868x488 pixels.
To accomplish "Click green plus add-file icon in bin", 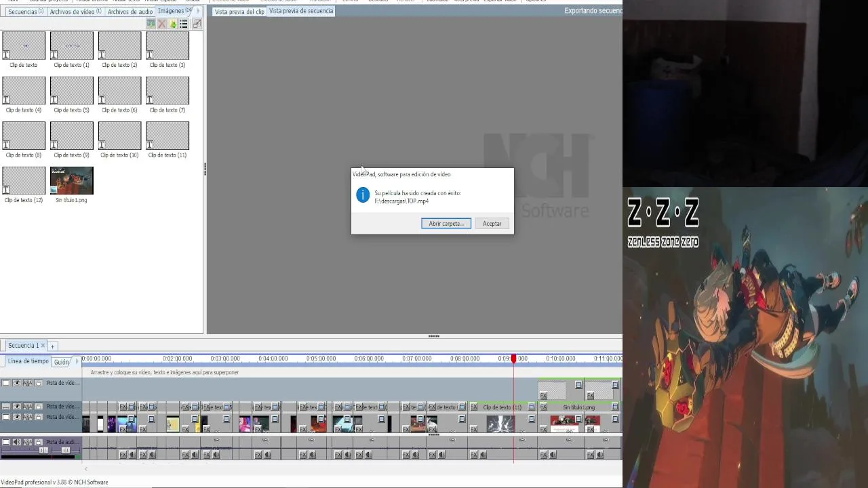I will 173,24.
